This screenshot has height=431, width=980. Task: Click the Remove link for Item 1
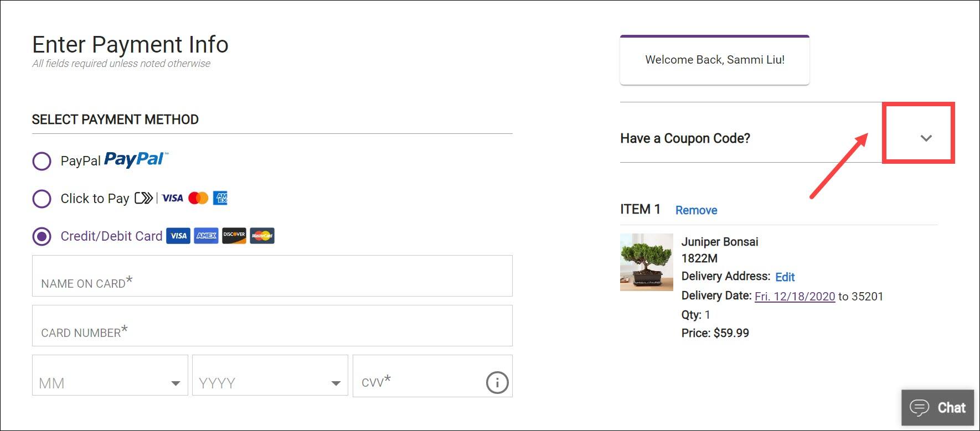[x=696, y=210]
